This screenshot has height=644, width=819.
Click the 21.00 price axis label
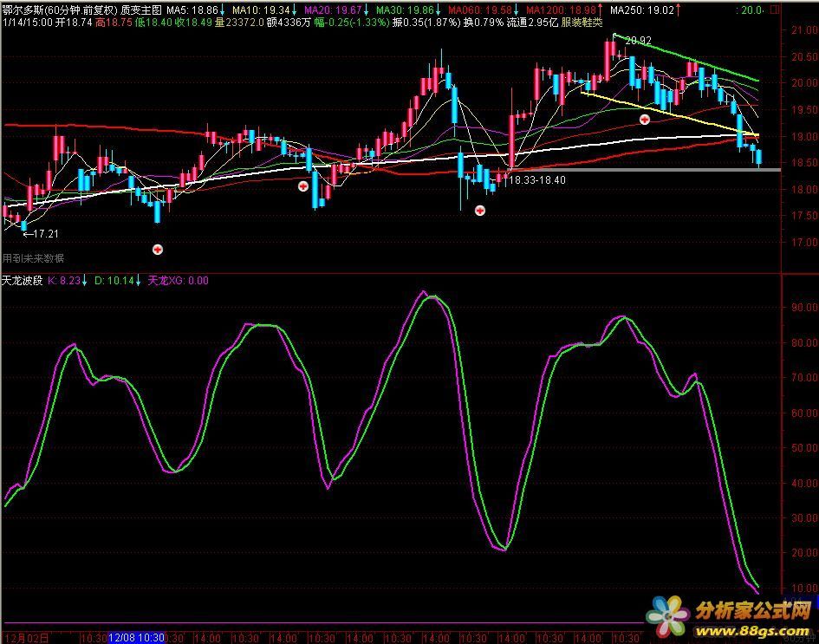click(804, 30)
